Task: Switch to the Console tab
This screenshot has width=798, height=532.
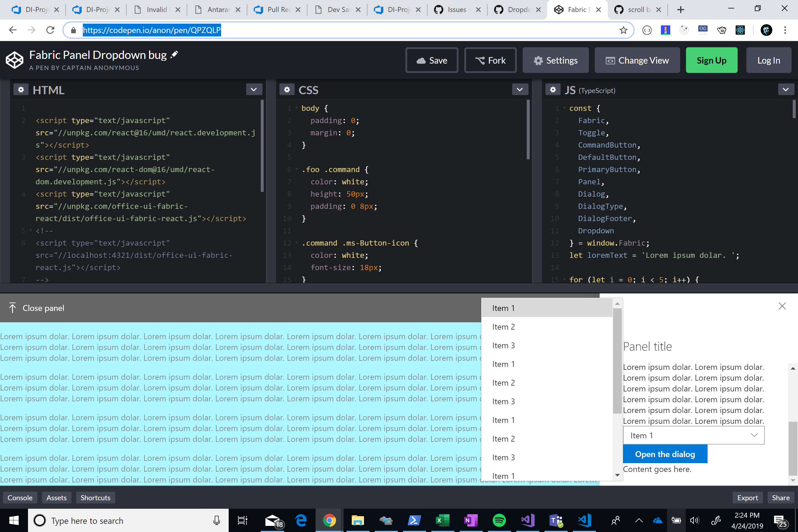Action: coord(20,497)
